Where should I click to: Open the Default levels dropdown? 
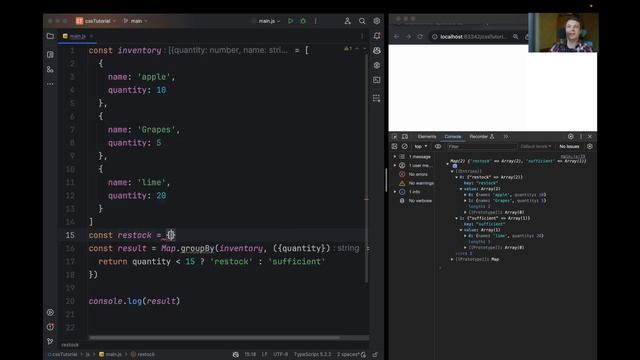(x=536, y=147)
